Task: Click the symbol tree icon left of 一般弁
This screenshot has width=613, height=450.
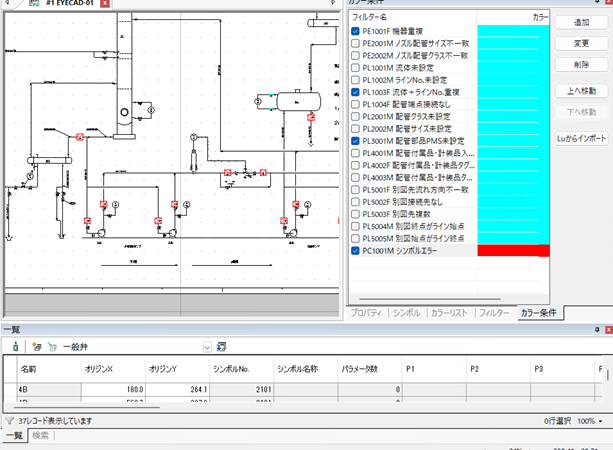Action: coord(52,346)
